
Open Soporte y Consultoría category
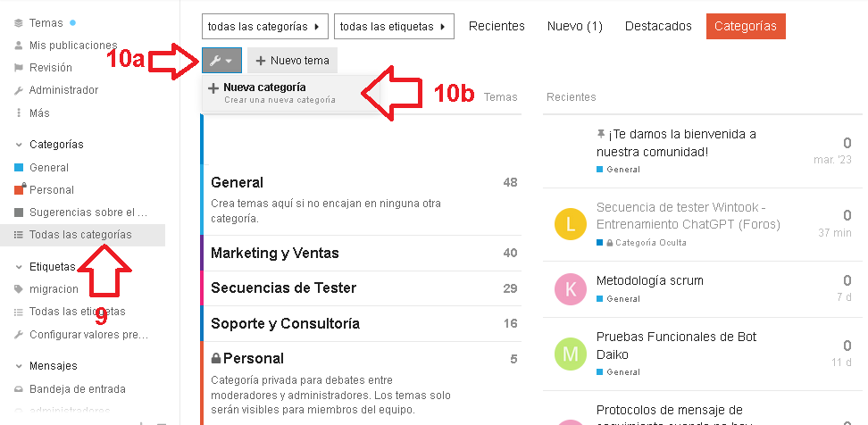click(285, 323)
